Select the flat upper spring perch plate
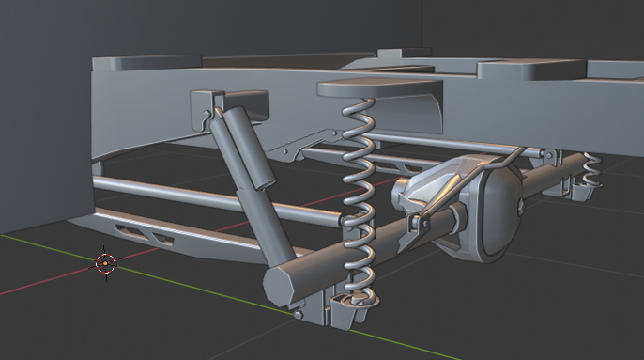 coord(379,88)
